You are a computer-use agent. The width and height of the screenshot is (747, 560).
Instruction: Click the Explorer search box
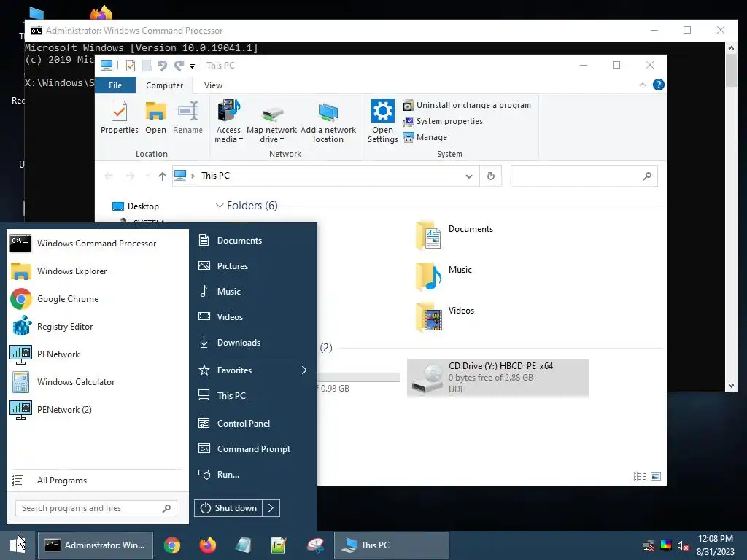click(x=584, y=176)
